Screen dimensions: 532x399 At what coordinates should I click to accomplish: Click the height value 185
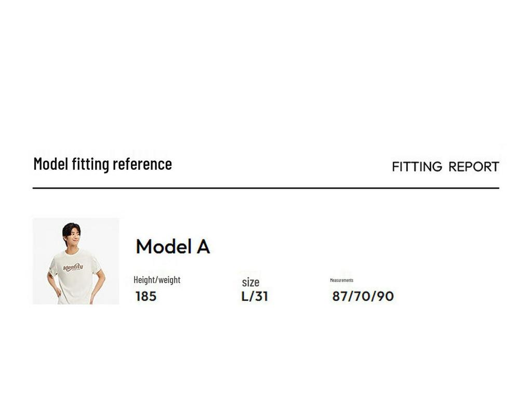[x=146, y=297]
